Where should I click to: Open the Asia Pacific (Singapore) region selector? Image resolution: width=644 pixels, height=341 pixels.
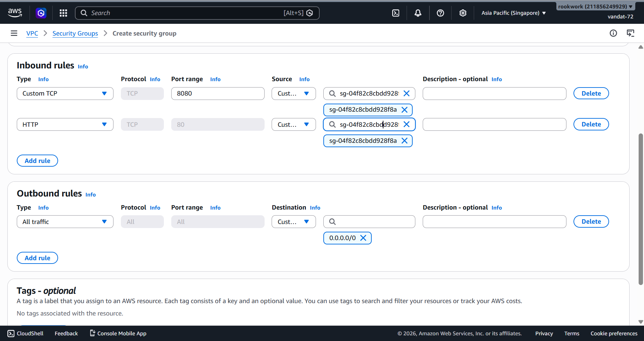[514, 13]
